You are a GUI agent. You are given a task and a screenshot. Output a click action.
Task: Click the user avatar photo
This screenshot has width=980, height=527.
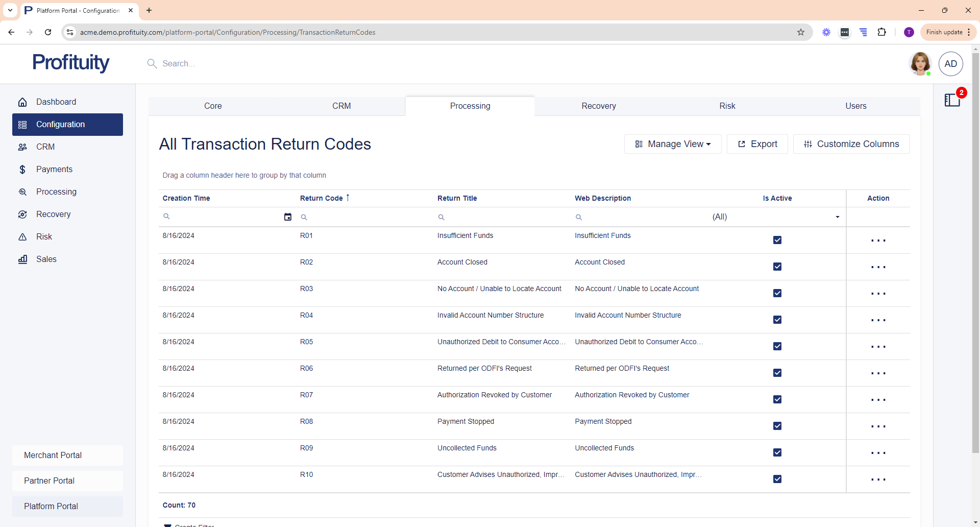coord(920,64)
